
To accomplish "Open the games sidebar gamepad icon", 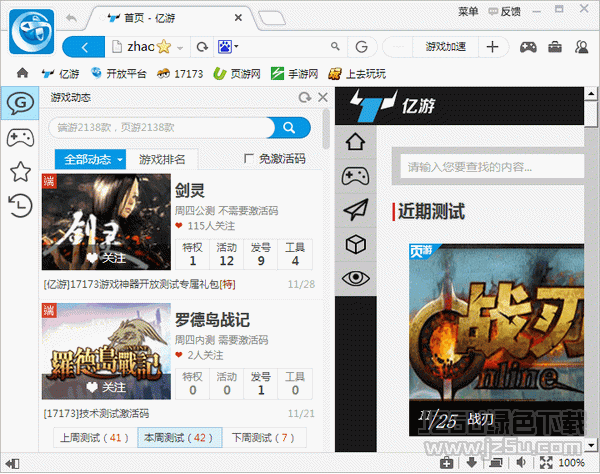I will pos(20,138).
